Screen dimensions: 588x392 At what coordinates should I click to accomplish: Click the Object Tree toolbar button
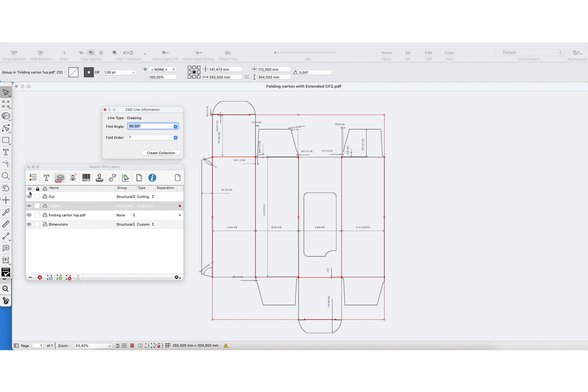click(228, 55)
